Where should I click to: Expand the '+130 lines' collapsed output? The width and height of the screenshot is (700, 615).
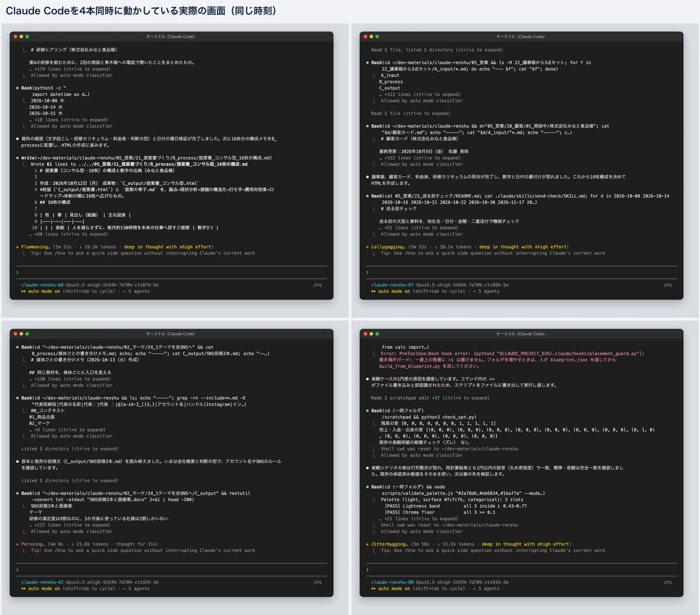click(x=70, y=379)
